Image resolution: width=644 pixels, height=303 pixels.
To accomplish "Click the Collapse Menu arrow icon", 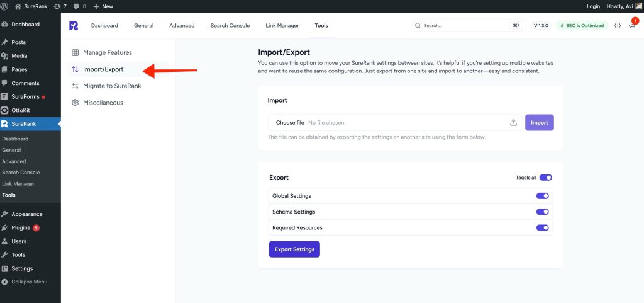I will (4, 282).
